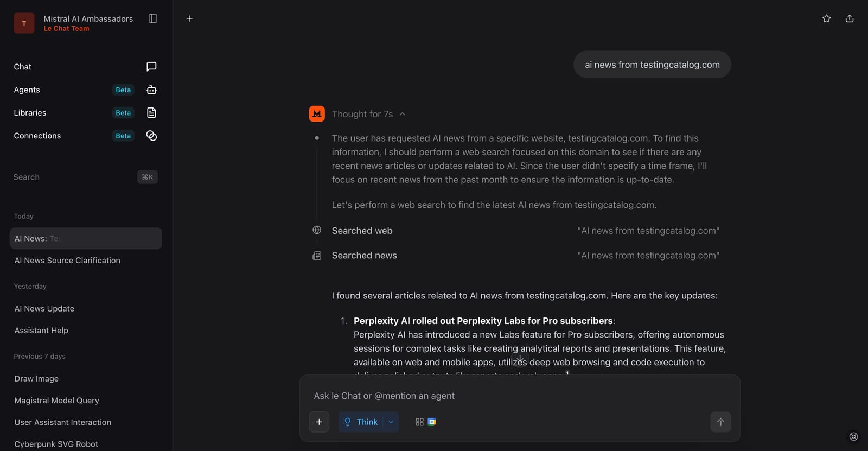
Task: Expand chat history under Previous 7 days
Action: coord(39,356)
